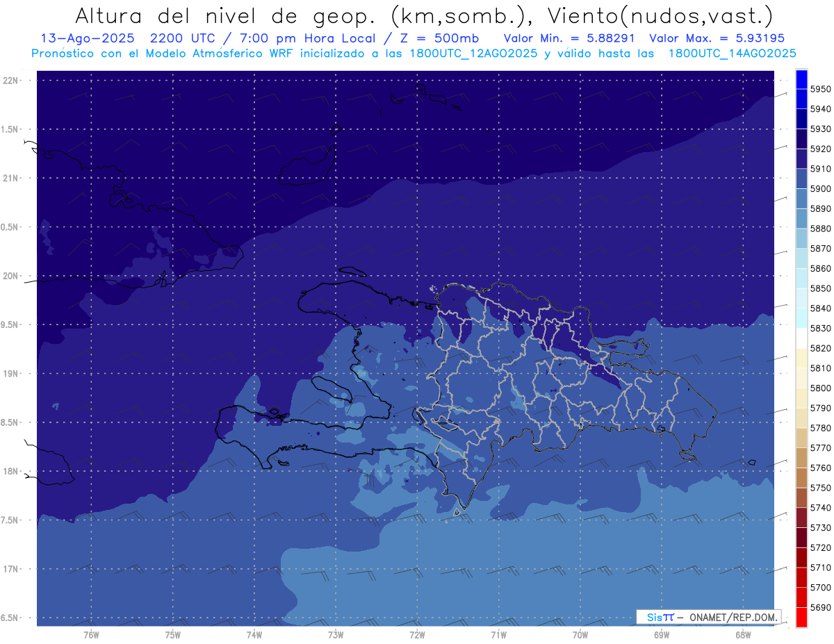Image resolution: width=834 pixels, height=644 pixels.
Task: Click the bright blue swatch above 5950
Action: coord(801,79)
